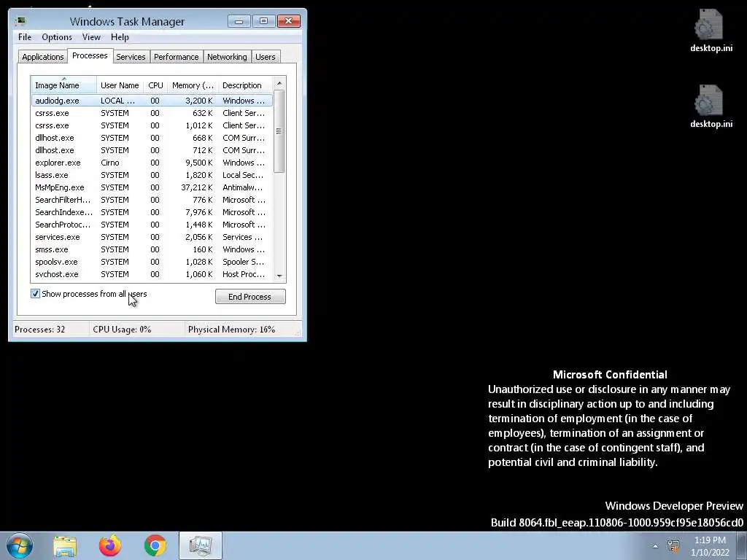Select the spoolsv.exe process

click(x=152, y=262)
